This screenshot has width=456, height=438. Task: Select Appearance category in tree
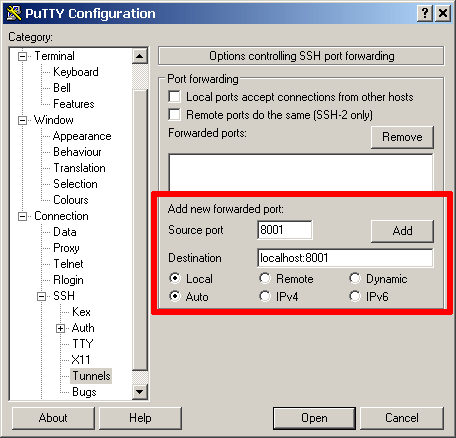pyautogui.click(x=82, y=136)
